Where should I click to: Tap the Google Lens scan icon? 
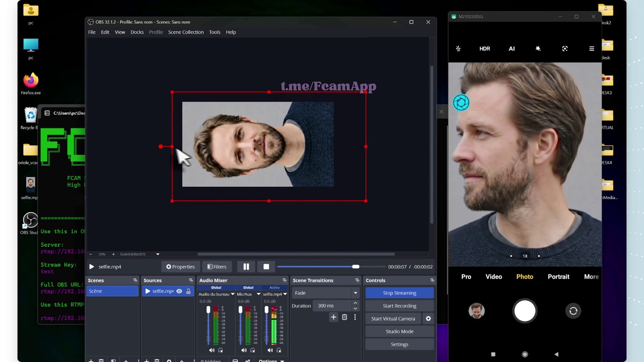[565, 49]
